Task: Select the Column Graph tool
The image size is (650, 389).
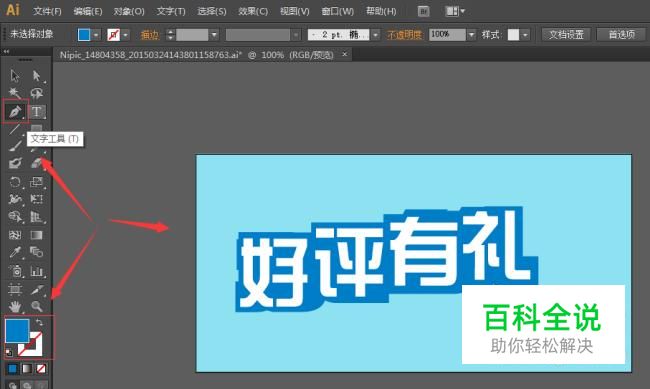Action: pyautogui.click(x=36, y=271)
